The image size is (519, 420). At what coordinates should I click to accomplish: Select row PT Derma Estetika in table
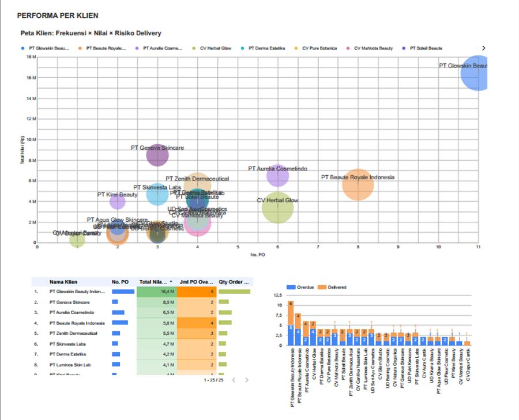(x=142, y=354)
